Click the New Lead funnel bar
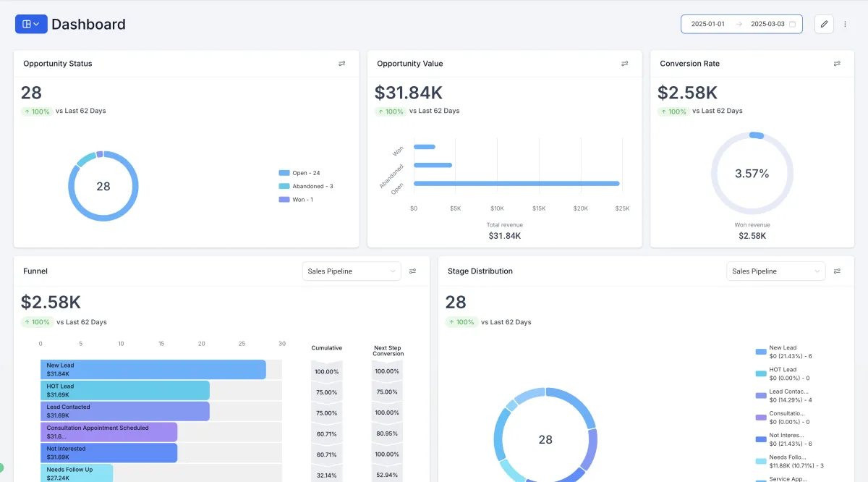 click(153, 370)
